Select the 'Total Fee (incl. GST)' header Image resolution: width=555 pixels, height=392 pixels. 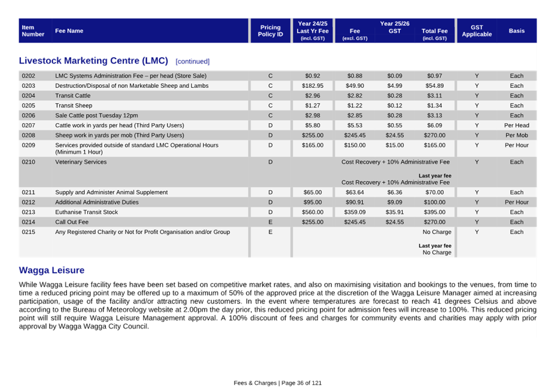[435, 34]
